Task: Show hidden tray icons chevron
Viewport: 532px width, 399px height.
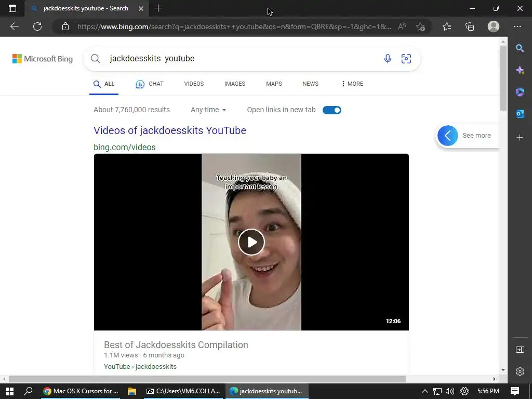Action: click(x=425, y=391)
